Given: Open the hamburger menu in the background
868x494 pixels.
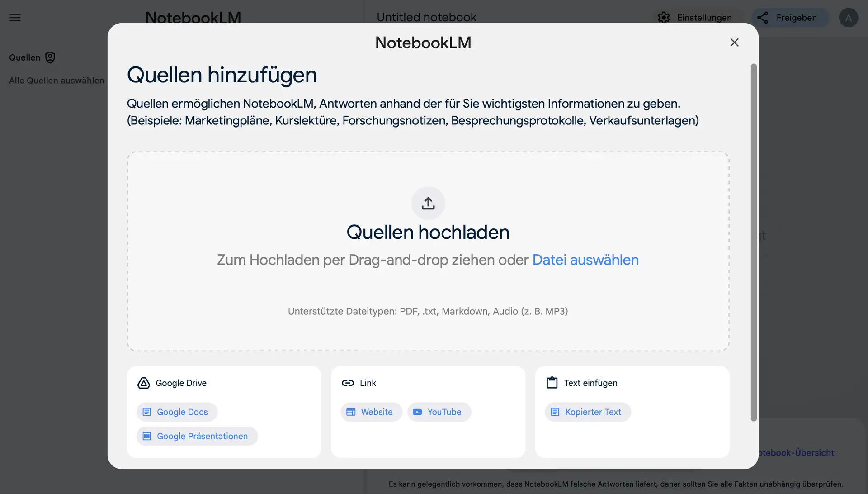Looking at the screenshot, I should (15, 18).
